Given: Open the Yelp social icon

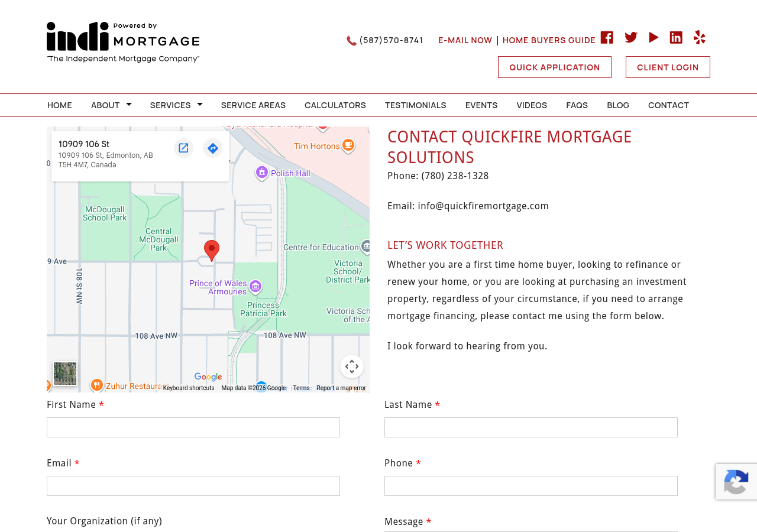Looking at the screenshot, I should pyautogui.click(x=700, y=37).
